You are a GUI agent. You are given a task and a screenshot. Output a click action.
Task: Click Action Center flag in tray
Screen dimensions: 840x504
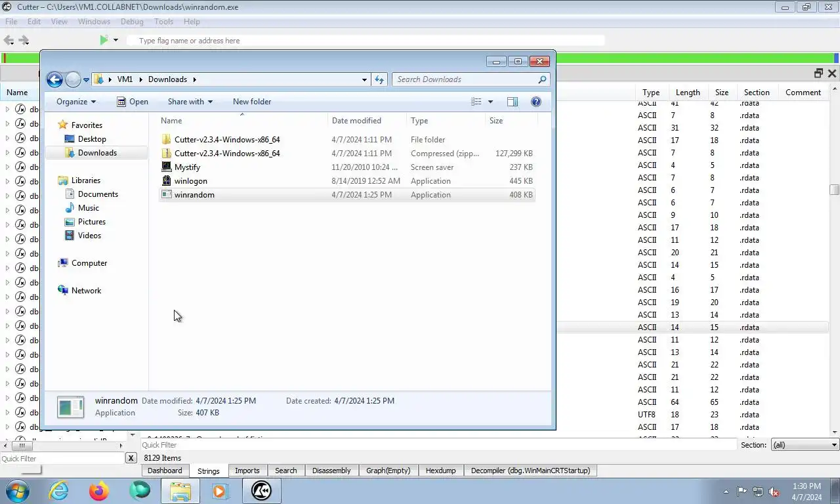point(742,492)
